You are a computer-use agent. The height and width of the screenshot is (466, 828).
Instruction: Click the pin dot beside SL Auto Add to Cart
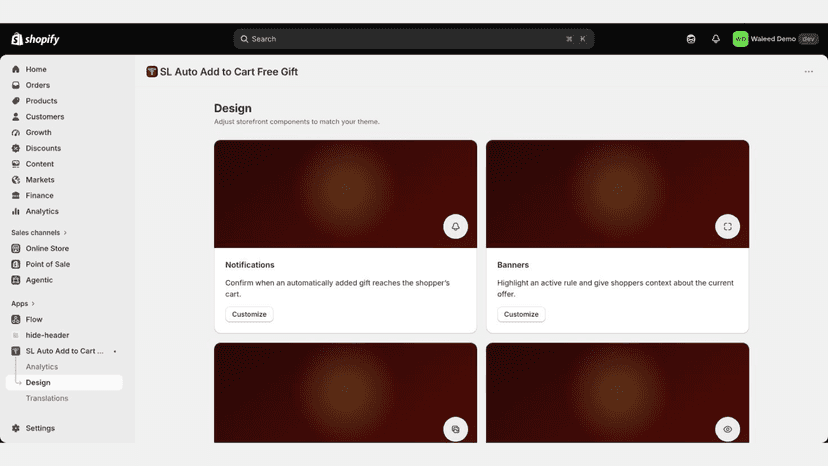(x=115, y=351)
